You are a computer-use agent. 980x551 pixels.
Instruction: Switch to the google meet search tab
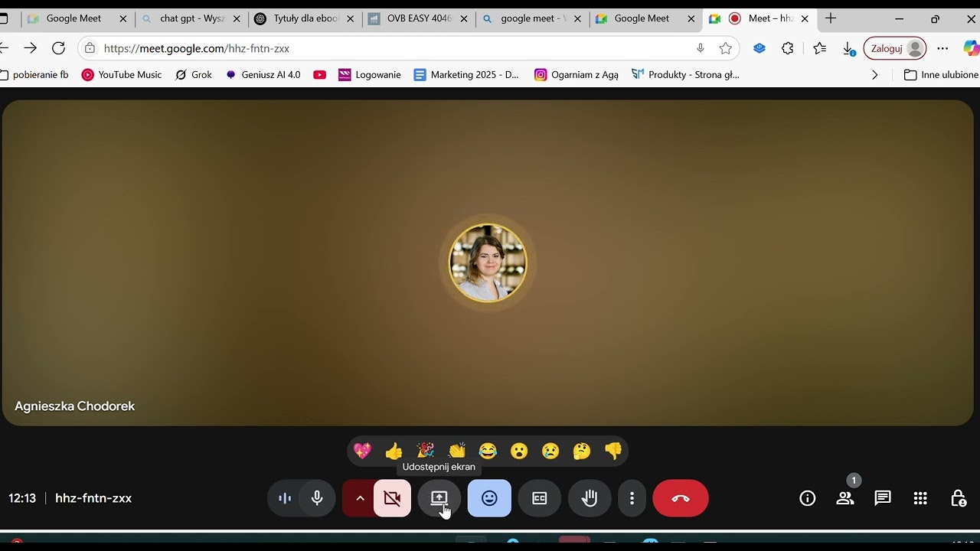pyautogui.click(x=531, y=18)
